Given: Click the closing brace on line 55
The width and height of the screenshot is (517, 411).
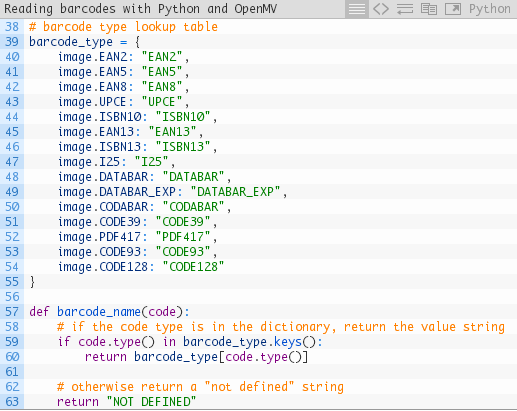Looking at the screenshot, I should tap(32, 282).
